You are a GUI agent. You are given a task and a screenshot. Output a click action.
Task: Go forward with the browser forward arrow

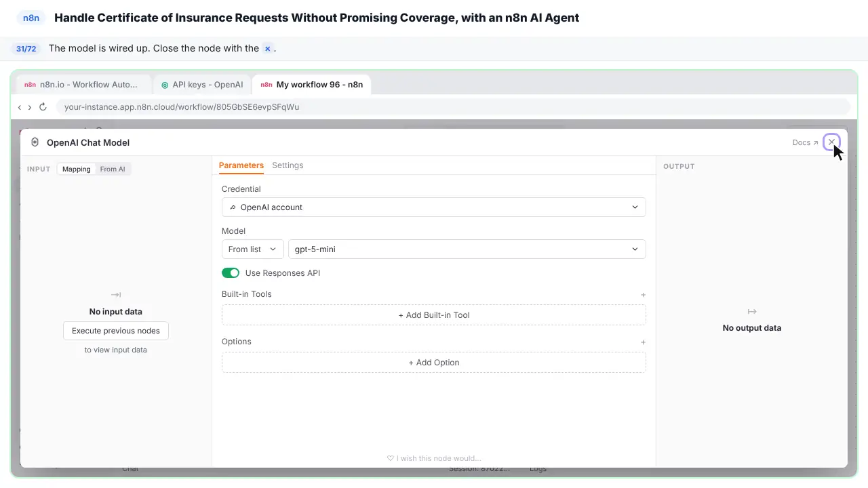pos(29,107)
